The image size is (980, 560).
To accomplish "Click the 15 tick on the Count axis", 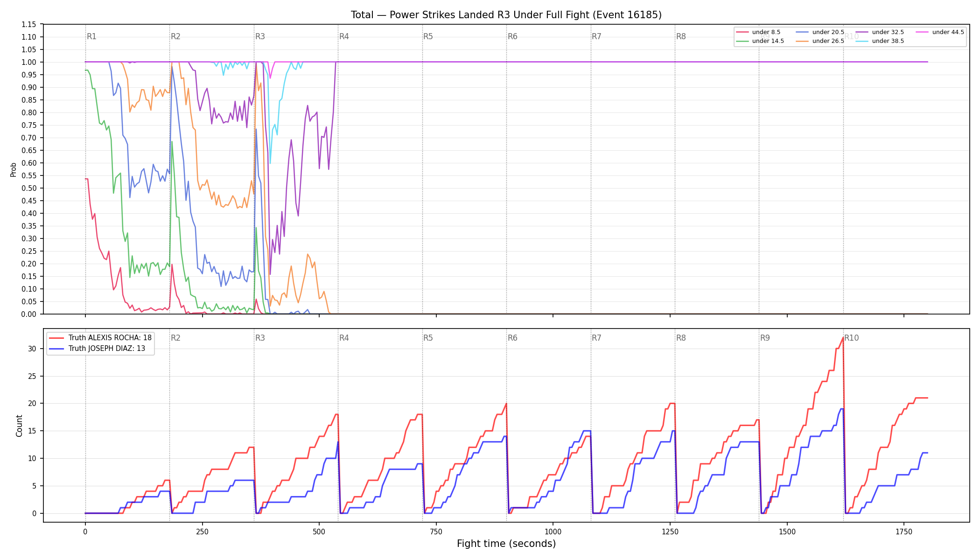I will tap(32, 431).
